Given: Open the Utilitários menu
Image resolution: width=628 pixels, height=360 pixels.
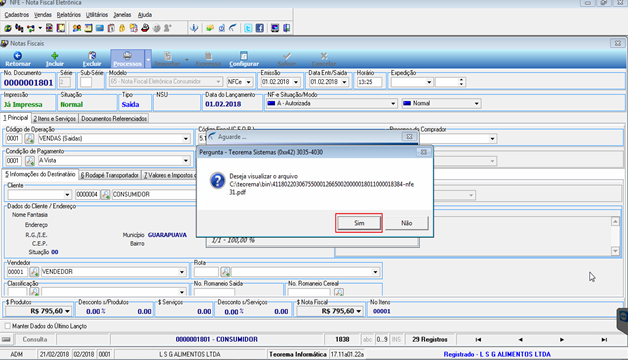Looking at the screenshot, I should [x=97, y=15].
